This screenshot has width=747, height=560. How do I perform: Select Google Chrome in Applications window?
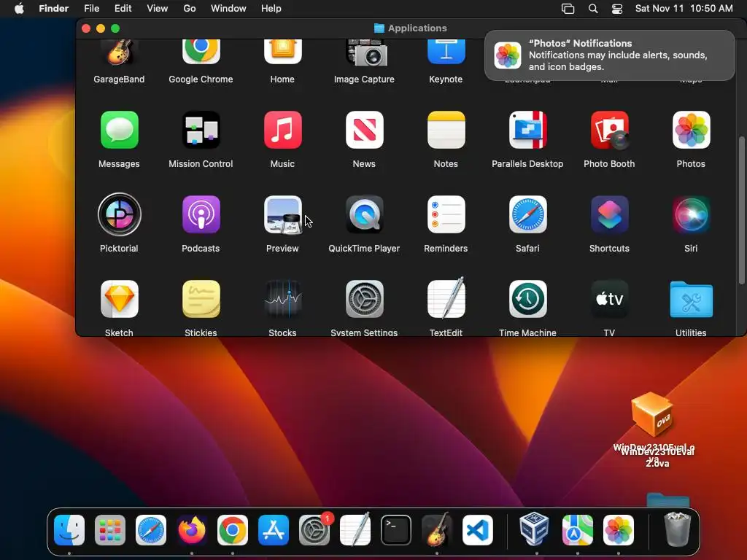click(201, 52)
